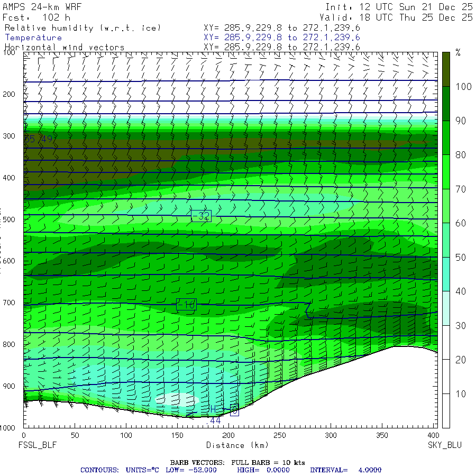476x476 pixels.
Task: Click the 44 value below the H marker
Action: [x=215, y=420]
